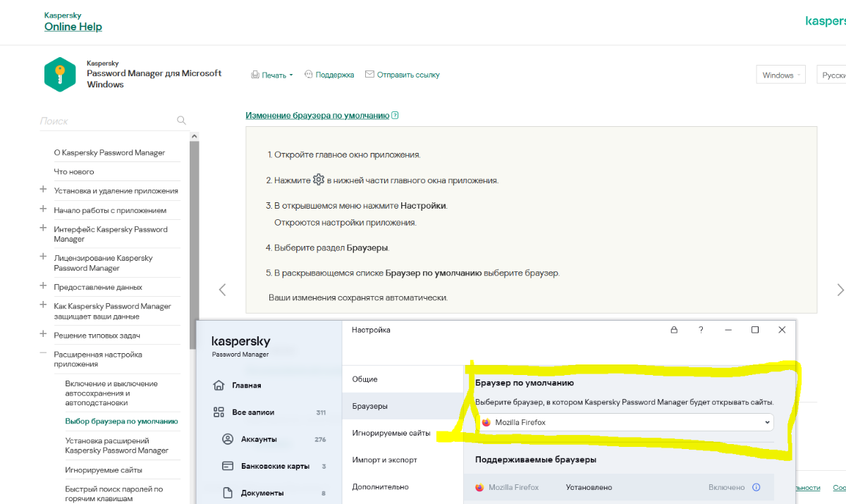Expand Лицензирование Kaspersky Password Manager section
The image size is (846, 504).
point(43,257)
